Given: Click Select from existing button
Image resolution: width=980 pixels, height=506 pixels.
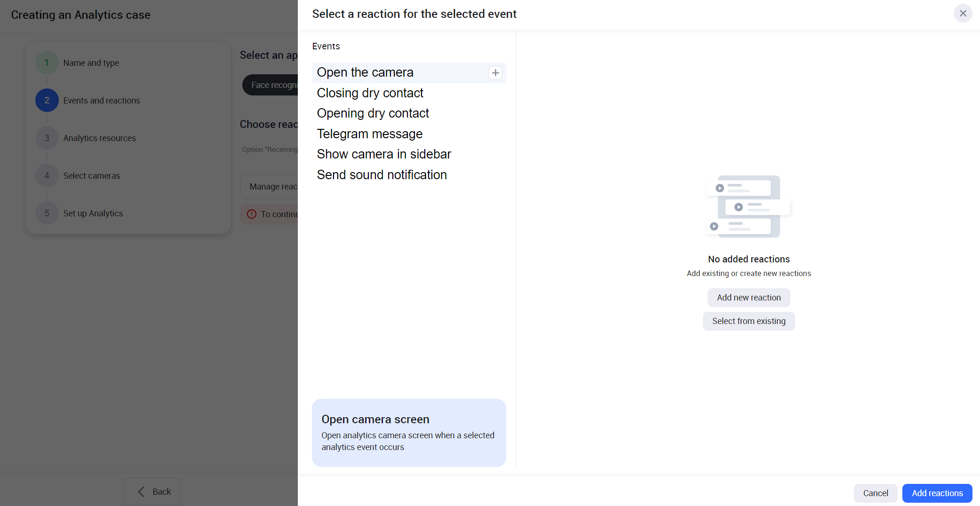Looking at the screenshot, I should coord(749,321).
